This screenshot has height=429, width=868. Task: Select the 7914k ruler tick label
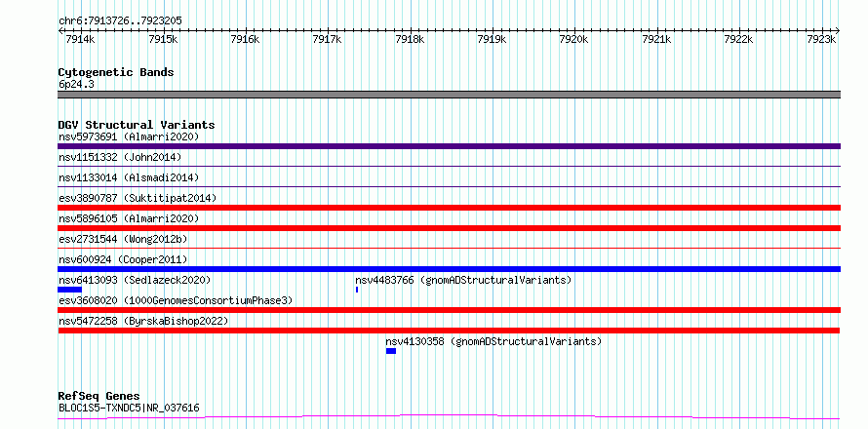80,39
